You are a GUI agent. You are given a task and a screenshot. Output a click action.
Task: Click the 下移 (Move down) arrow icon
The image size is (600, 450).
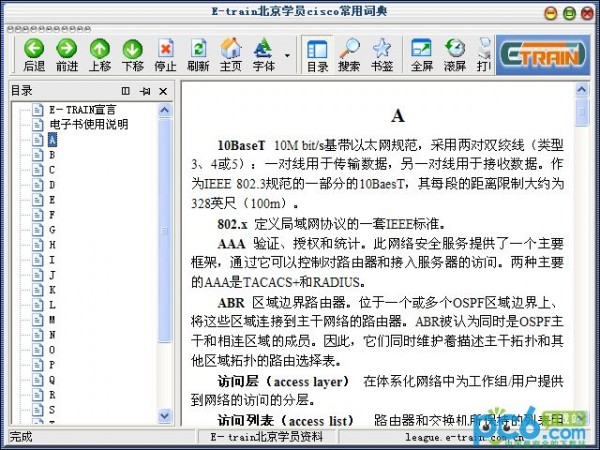pos(132,49)
